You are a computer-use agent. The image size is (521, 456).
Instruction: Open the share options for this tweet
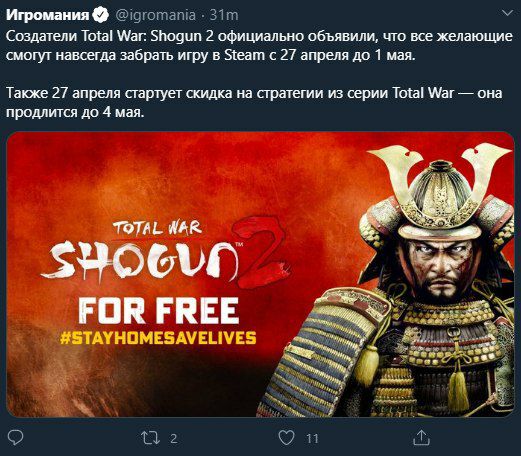point(421,438)
